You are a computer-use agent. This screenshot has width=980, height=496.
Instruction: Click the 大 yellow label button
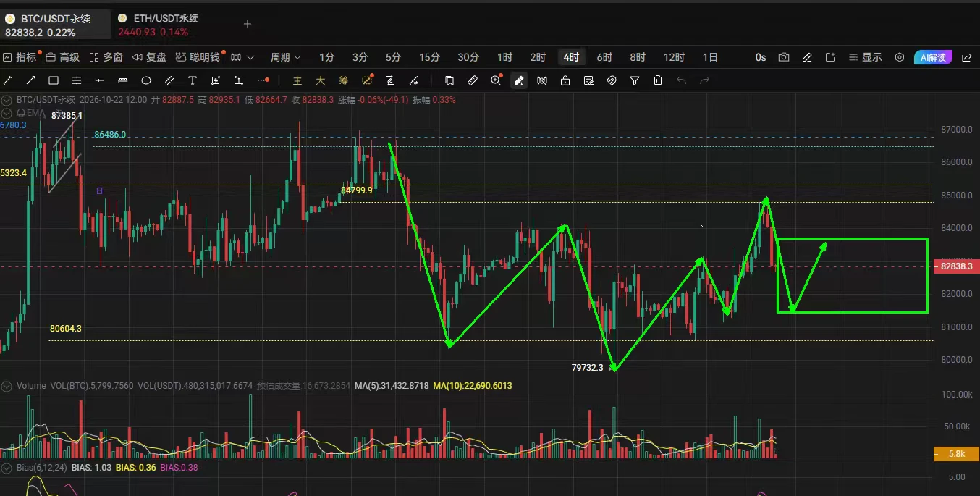point(320,80)
